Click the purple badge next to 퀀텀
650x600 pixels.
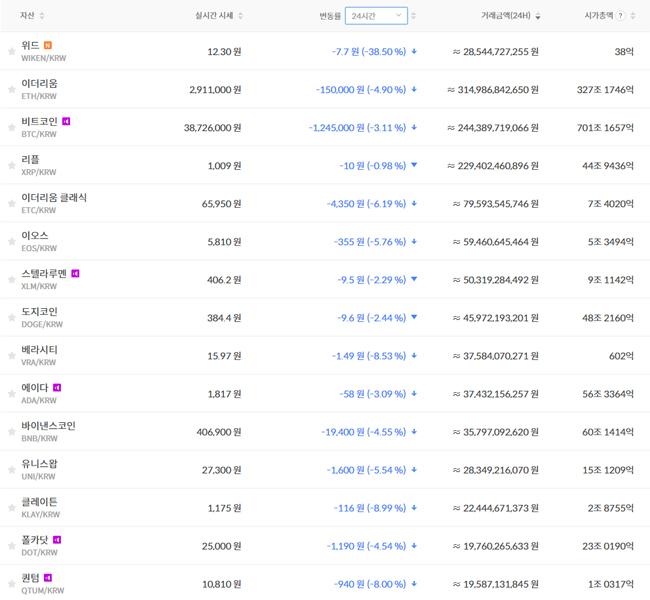48,578
